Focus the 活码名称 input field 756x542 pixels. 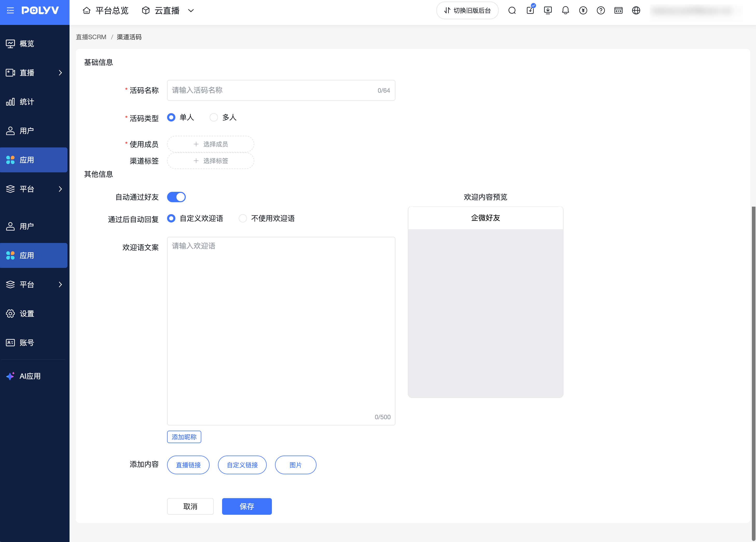click(x=281, y=90)
